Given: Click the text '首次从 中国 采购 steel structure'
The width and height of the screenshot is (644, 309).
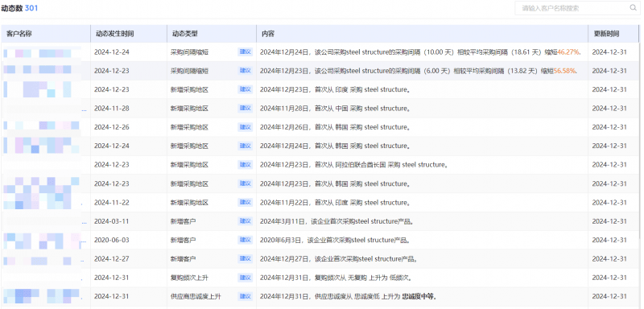Looking at the screenshot, I should [361, 109].
